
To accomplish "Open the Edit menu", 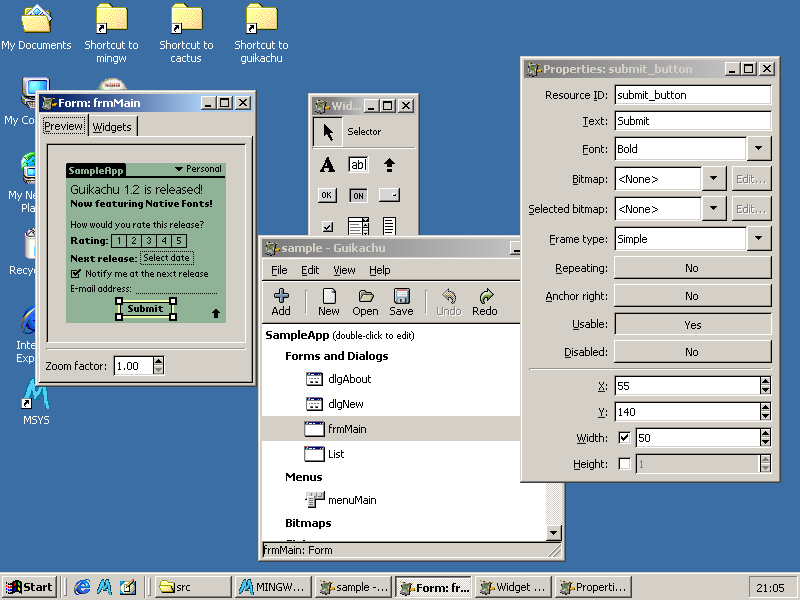I will pyautogui.click(x=310, y=270).
